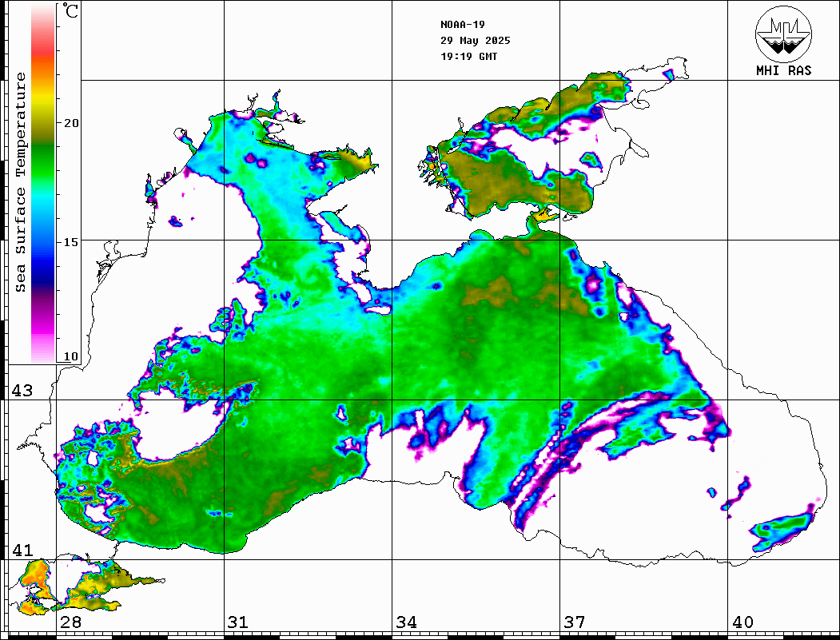Click the '29 May 2025' date text
Screen dimensions: 840x640
476,41
